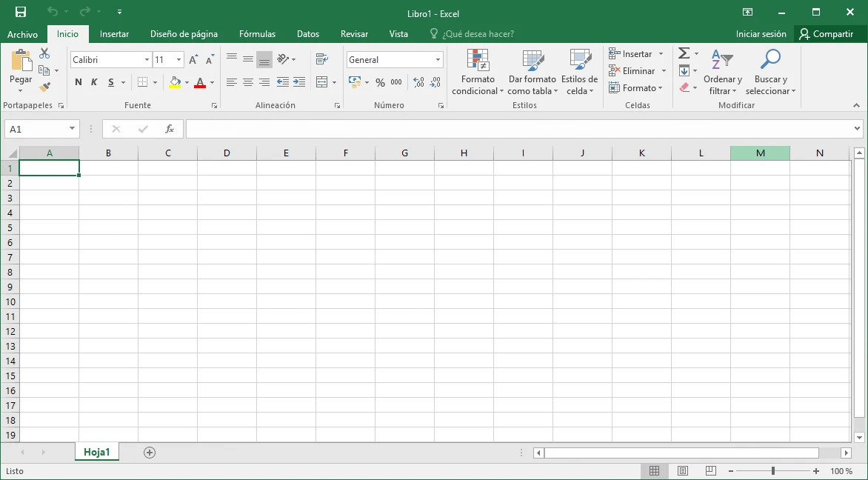Image resolution: width=868 pixels, height=480 pixels.
Task: Expand the General number format dropdown
Action: pos(438,60)
